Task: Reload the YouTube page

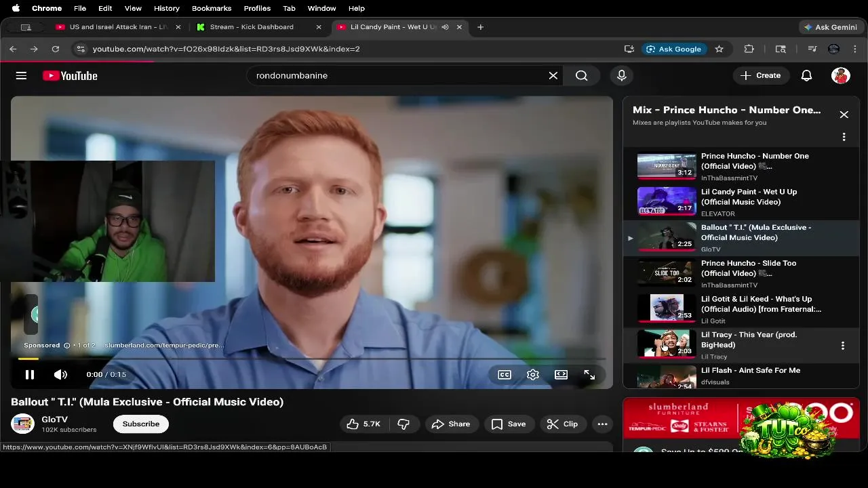Action: (56, 49)
